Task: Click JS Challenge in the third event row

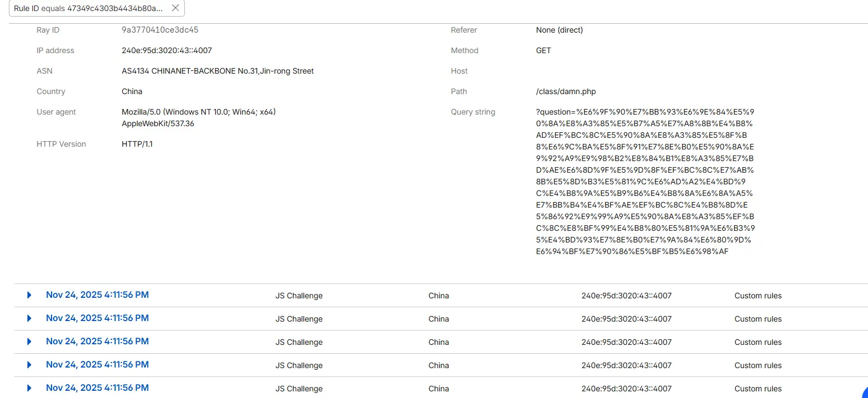Action: (299, 342)
